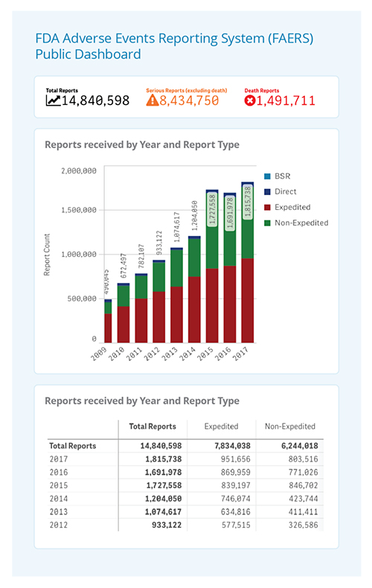Select the Direct legend label
The width and height of the screenshot is (372, 588).
coord(286,191)
